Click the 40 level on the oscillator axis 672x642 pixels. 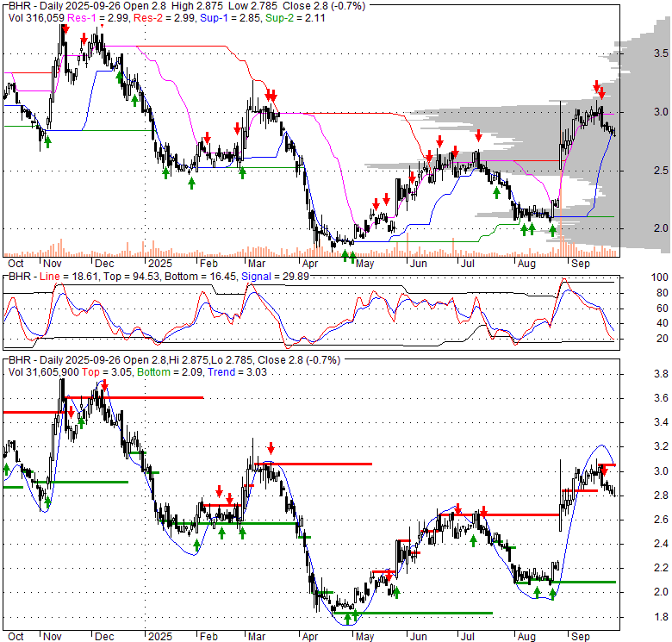pos(663,323)
